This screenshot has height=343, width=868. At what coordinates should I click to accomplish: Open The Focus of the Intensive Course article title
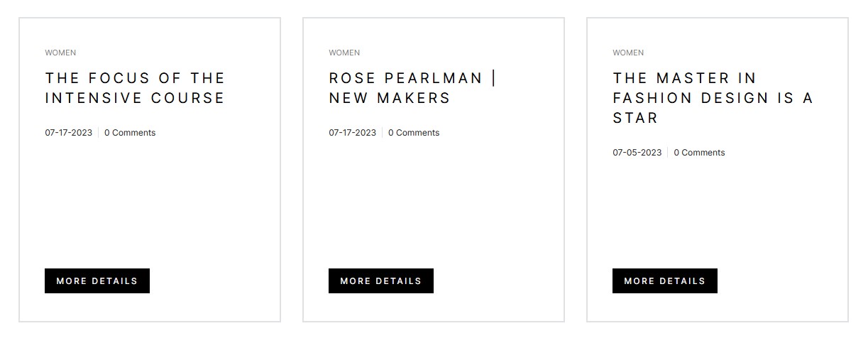(x=135, y=88)
